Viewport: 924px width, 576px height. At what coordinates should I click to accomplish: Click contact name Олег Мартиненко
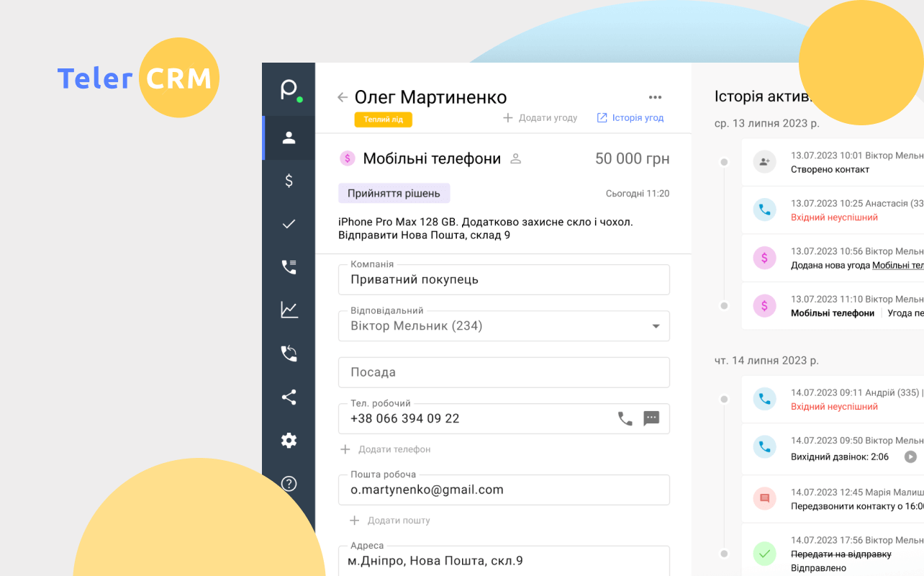coord(431,97)
